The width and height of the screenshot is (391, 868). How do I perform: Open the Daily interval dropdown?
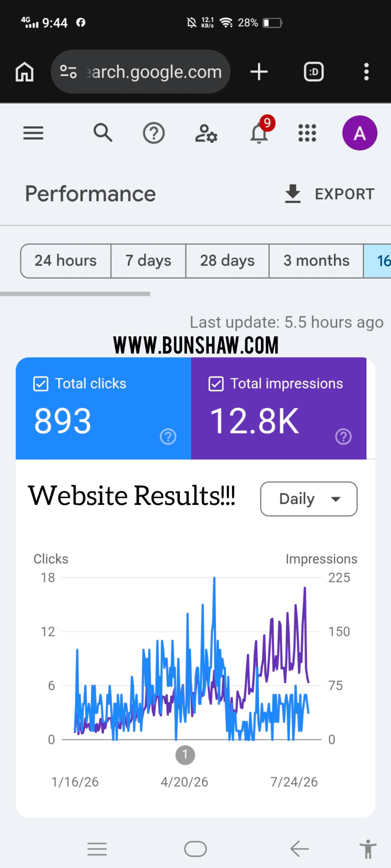click(309, 499)
